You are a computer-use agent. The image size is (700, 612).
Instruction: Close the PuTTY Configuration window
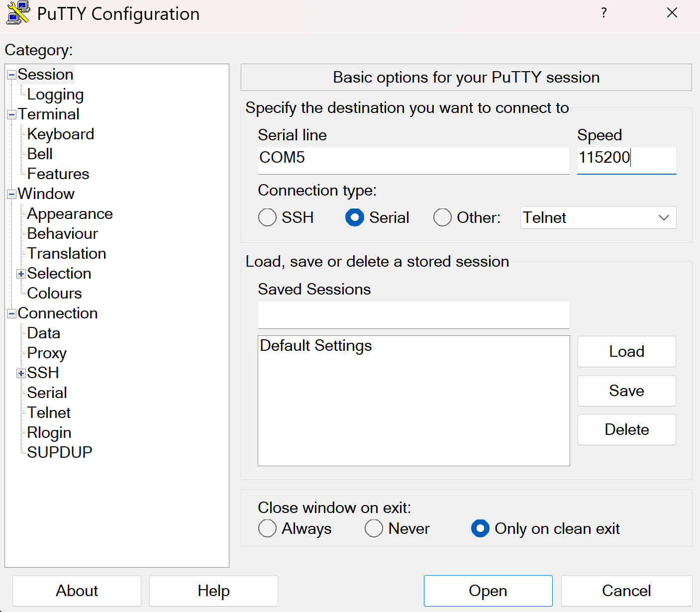[672, 13]
